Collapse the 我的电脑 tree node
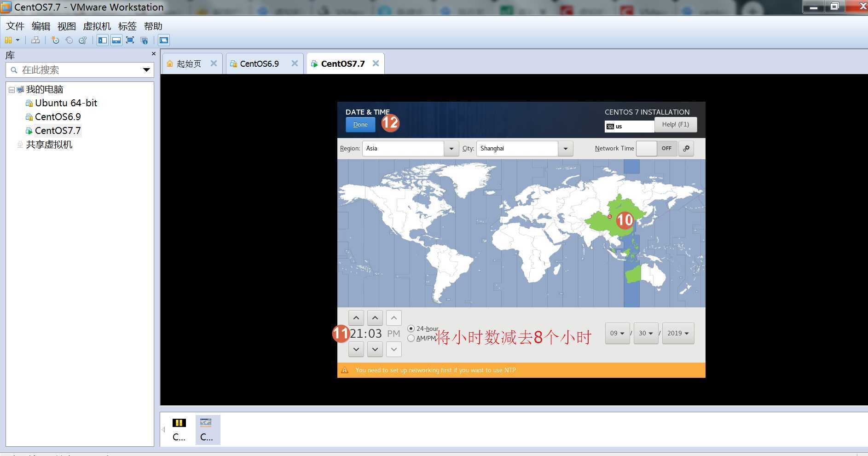 coord(12,90)
